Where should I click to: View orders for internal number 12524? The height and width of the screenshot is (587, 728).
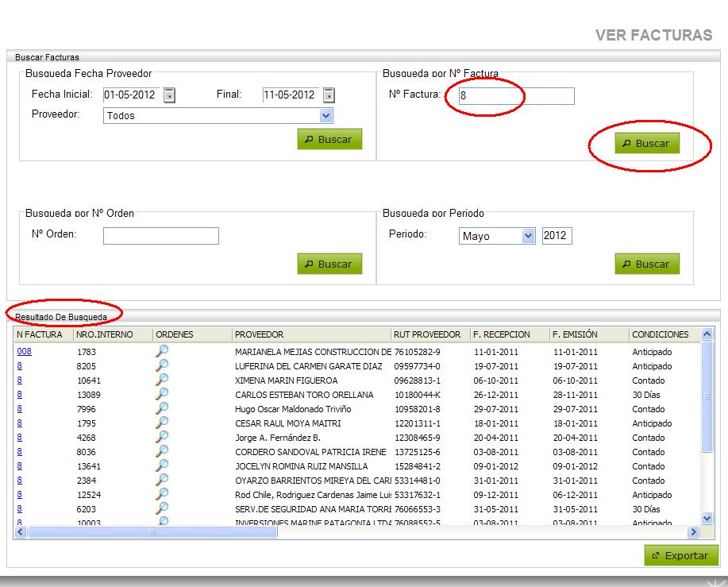coord(162,495)
